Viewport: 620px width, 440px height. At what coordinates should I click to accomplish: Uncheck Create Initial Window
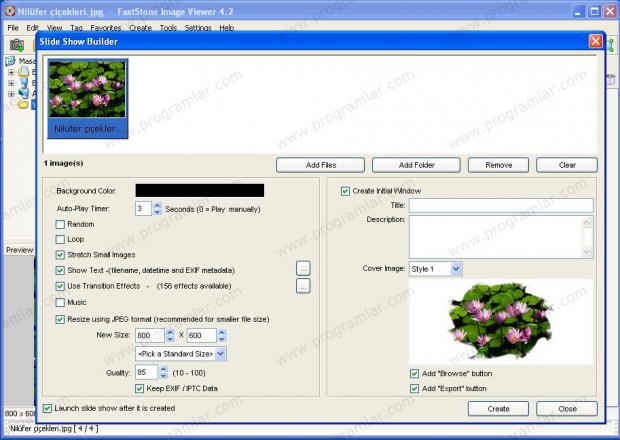click(345, 191)
